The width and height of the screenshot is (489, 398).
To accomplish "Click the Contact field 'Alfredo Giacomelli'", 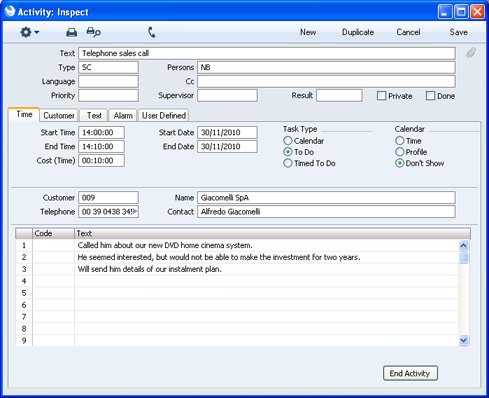I will coord(326,211).
